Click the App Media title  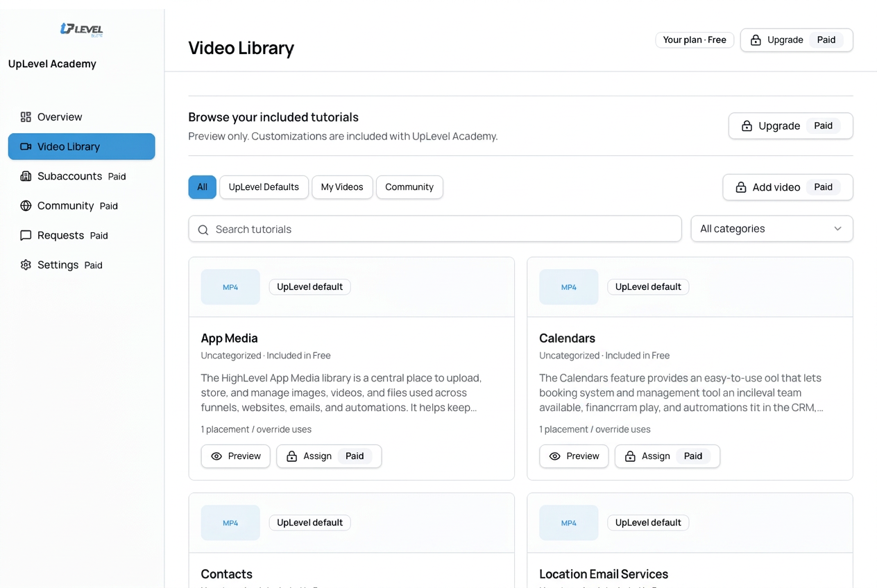(229, 338)
